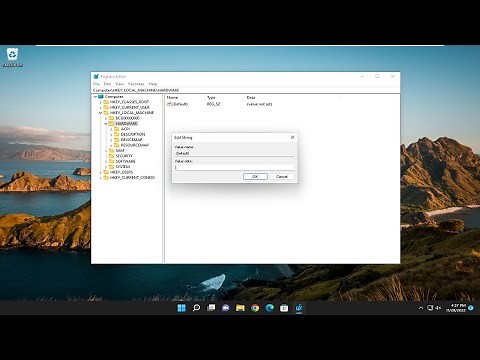
Task: Expand the DEVICEMAP key arrow
Action: [111, 140]
